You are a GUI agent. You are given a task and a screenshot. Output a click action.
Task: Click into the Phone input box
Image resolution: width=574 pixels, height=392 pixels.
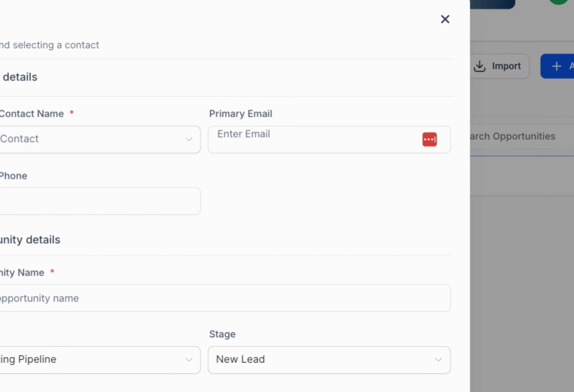pos(98,201)
